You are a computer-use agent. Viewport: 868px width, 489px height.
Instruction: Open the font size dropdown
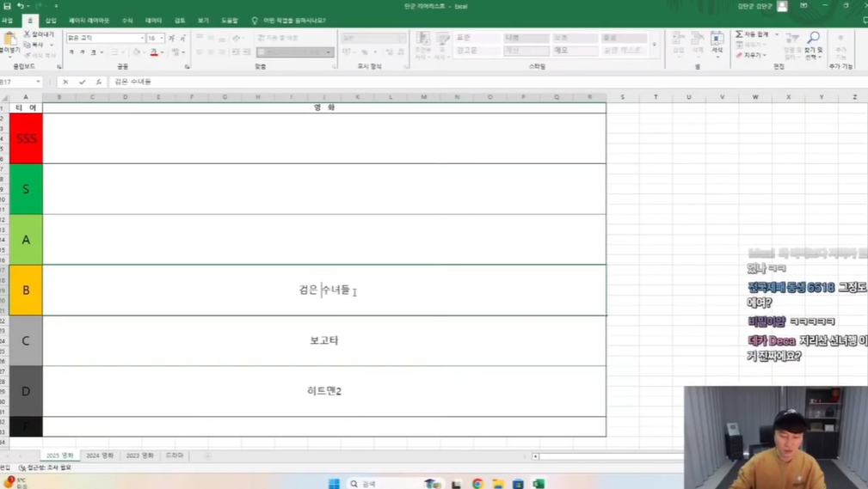pyautogui.click(x=161, y=39)
